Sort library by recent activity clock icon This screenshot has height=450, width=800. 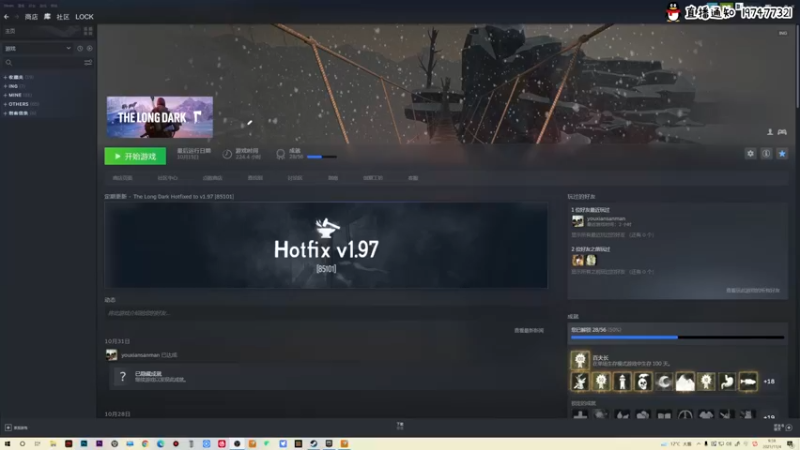(x=80, y=48)
